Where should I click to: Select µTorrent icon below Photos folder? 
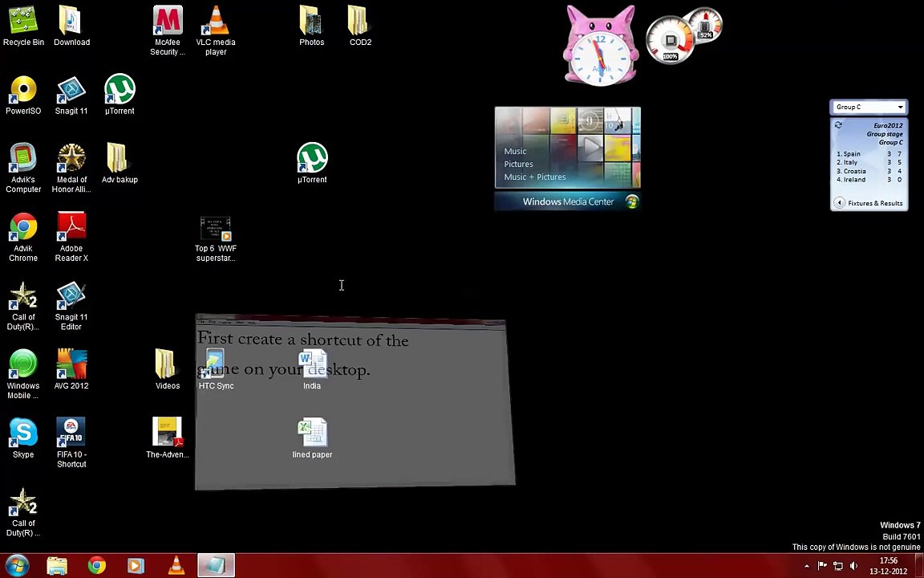coord(312,164)
